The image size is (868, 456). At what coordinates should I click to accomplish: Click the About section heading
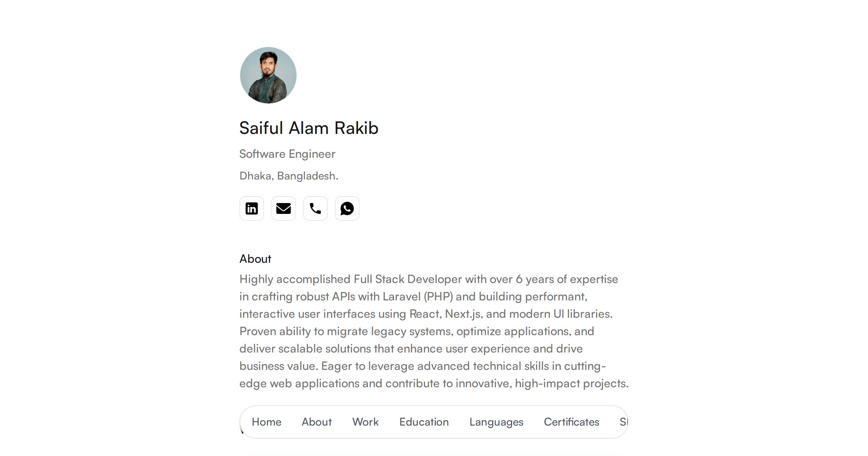click(x=255, y=259)
